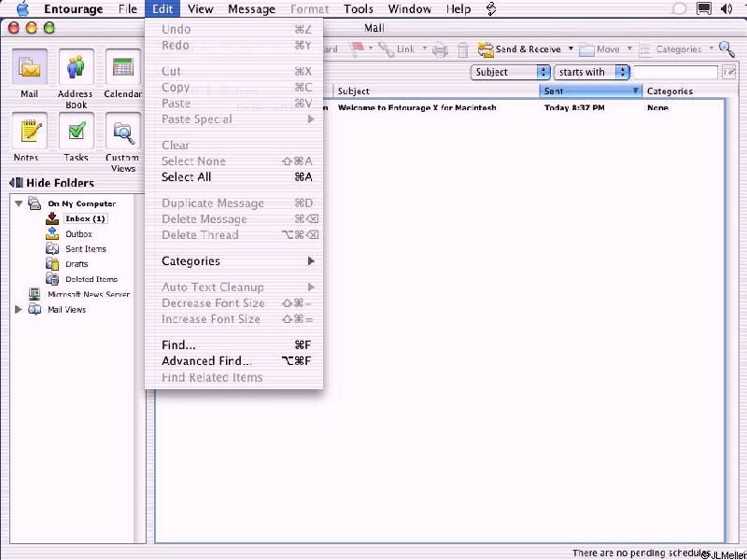Open the File menu

(128, 8)
